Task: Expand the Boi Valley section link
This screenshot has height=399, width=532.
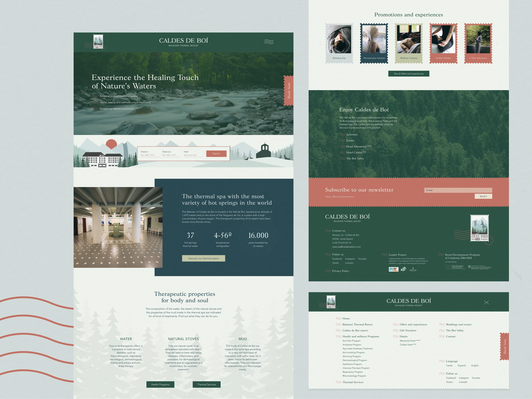Action: 355,158
